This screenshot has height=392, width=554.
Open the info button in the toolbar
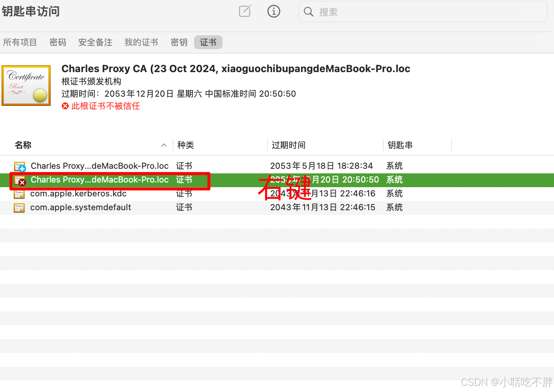pyautogui.click(x=274, y=12)
